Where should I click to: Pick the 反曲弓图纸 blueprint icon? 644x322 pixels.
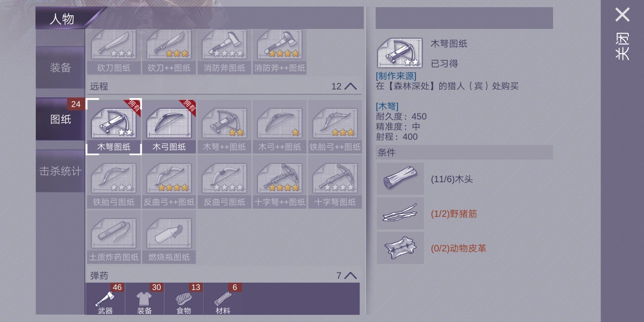pyautogui.click(x=224, y=182)
